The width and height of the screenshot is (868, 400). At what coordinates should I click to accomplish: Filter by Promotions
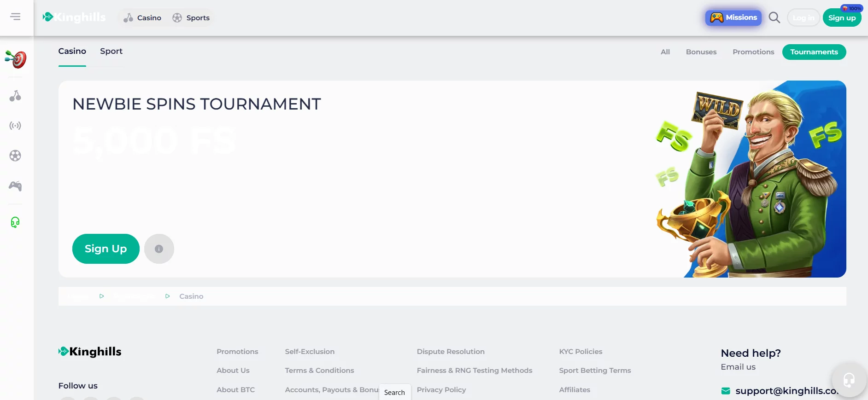click(753, 52)
